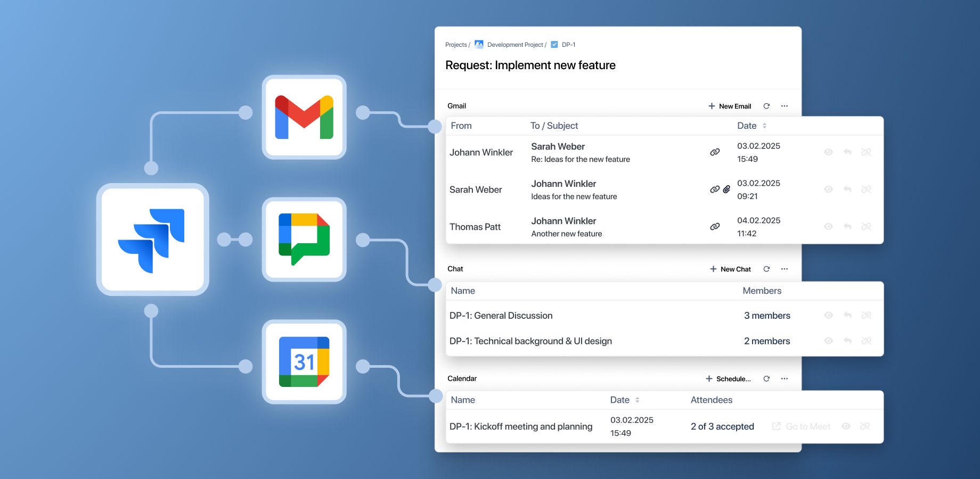
Task: Open the Calendar section more options menu
Action: pyautogui.click(x=785, y=378)
